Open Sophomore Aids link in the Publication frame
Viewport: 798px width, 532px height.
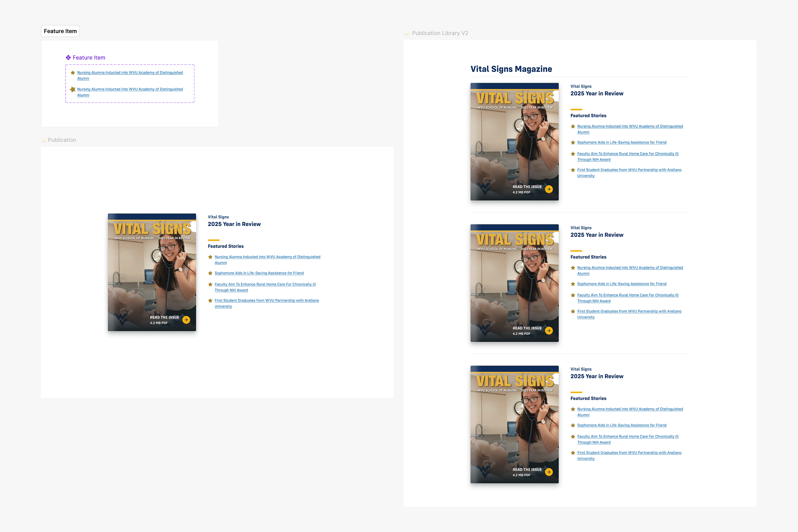pyautogui.click(x=259, y=273)
